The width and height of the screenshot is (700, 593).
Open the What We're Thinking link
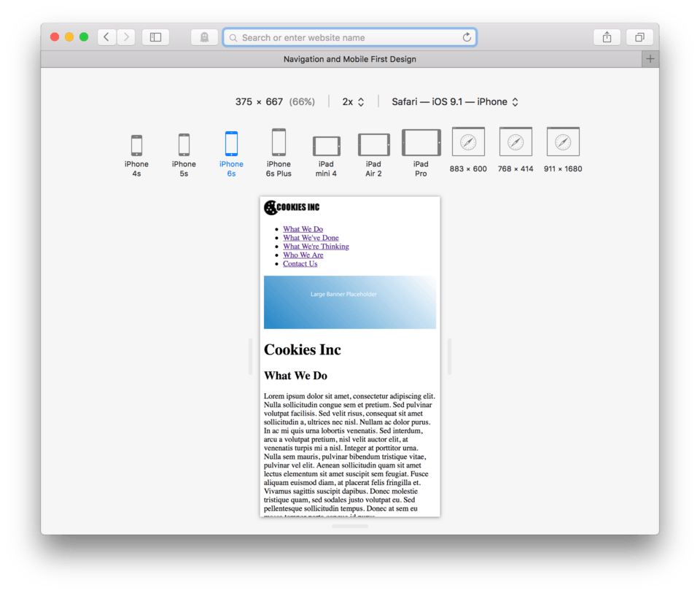pyautogui.click(x=316, y=247)
